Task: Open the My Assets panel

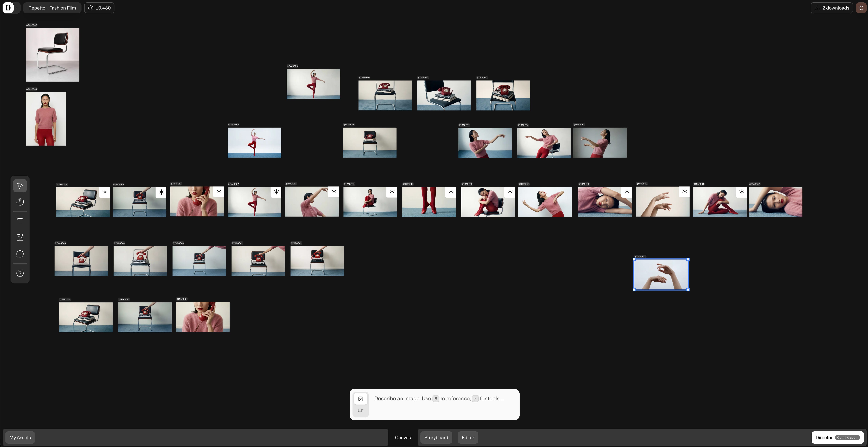Action: pyautogui.click(x=20, y=437)
